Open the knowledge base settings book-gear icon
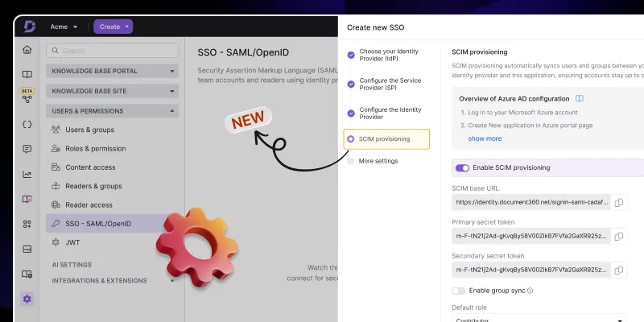Image resolution: width=644 pixels, height=322 pixels. [27, 274]
